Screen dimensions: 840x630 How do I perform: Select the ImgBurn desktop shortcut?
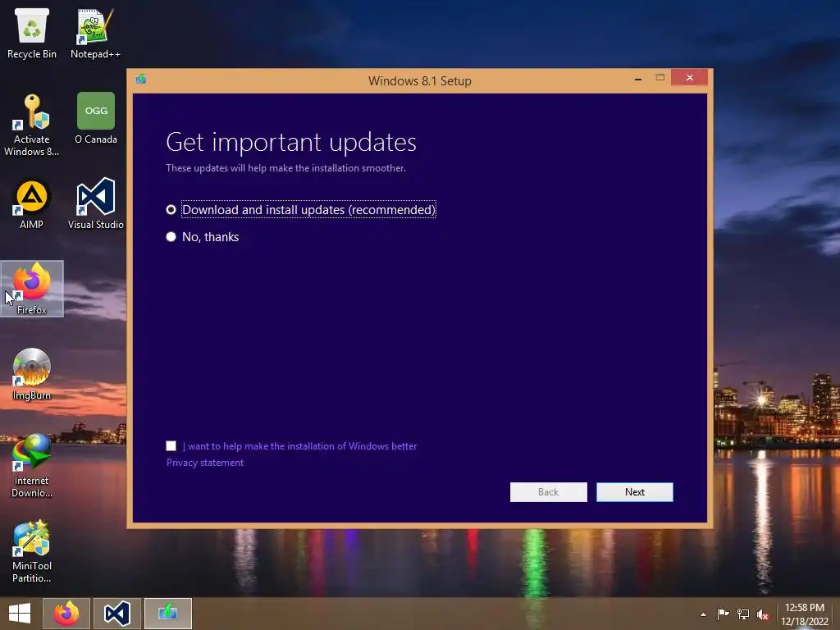pos(32,374)
